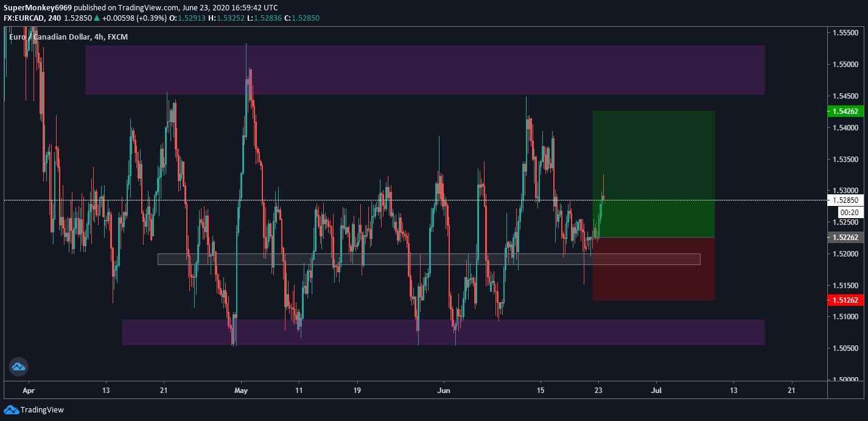Image resolution: width=868 pixels, height=421 pixels.
Task: Click the May label on time axis
Action: (242, 390)
